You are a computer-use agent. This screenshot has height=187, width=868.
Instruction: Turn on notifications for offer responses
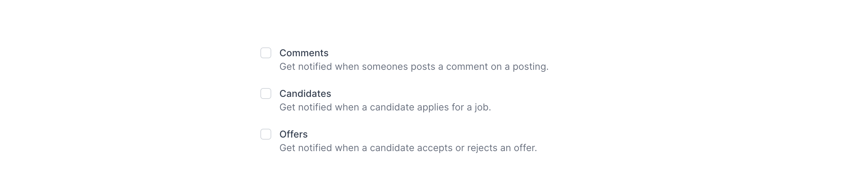click(x=266, y=134)
